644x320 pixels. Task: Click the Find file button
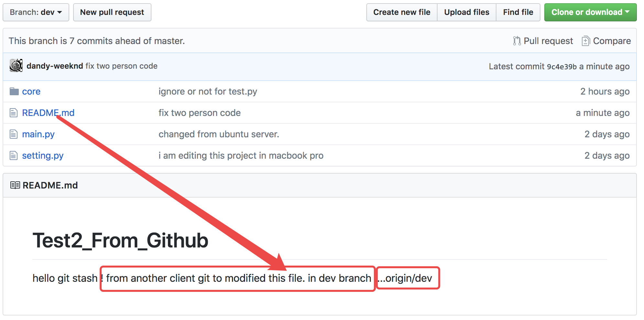coord(518,12)
